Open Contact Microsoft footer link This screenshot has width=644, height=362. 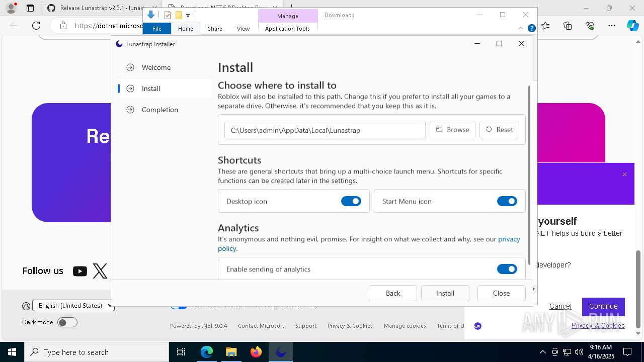[x=261, y=326]
